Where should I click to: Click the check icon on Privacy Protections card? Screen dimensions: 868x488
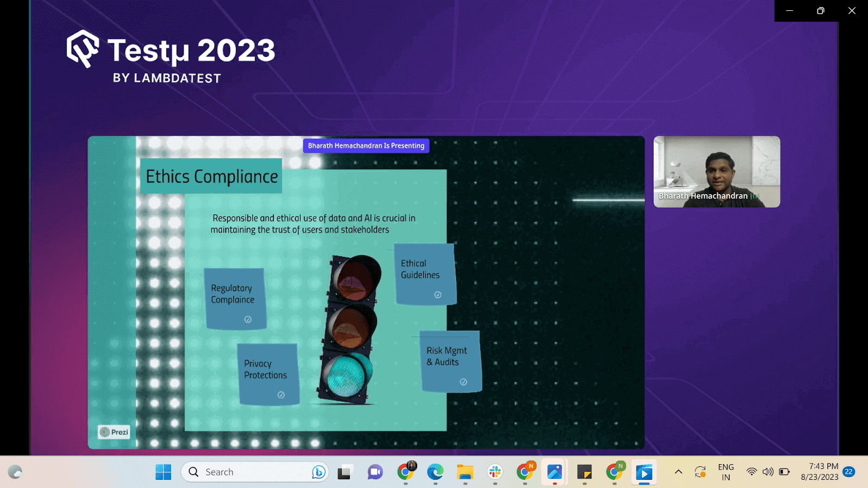click(281, 395)
